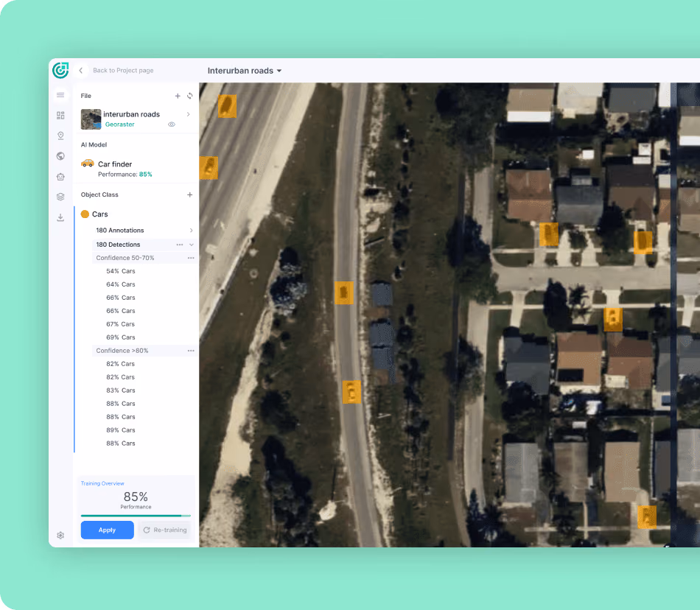Add a new file with the plus icon
The image size is (700, 610).
[178, 96]
